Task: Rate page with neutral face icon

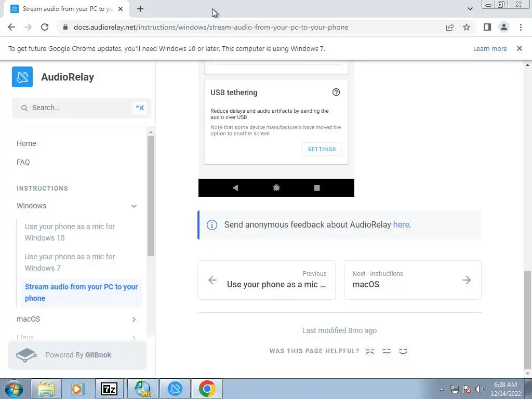Action: click(x=387, y=351)
